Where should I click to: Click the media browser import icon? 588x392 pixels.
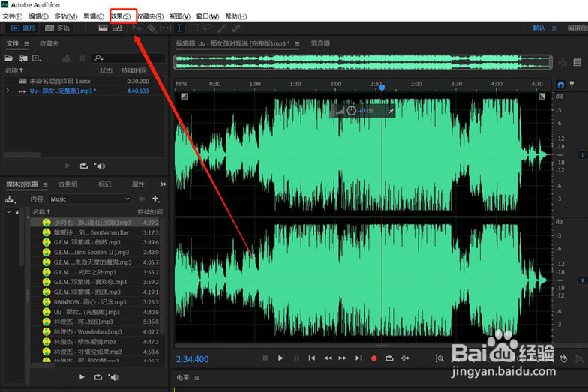10,199
